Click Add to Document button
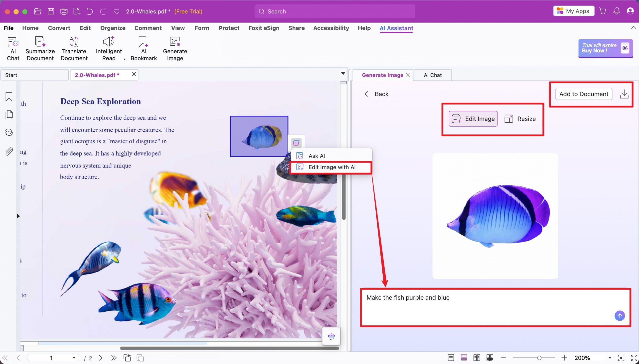The width and height of the screenshot is (639, 364). (584, 94)
